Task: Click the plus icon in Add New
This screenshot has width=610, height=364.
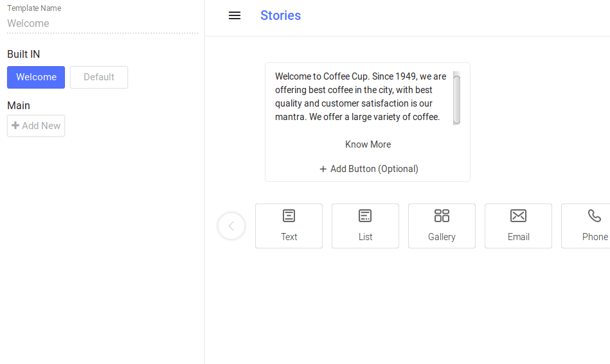Action: tap(15, 126)
